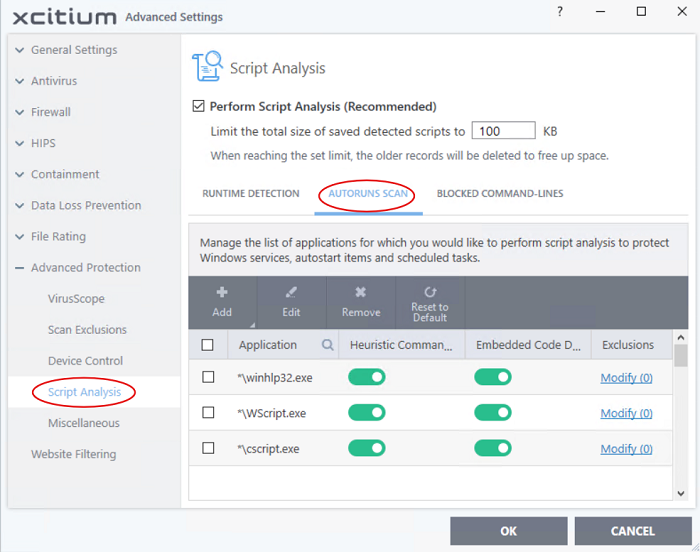The height and width of the screenshot is (552, 700).
Task: Check the WScript.exe row checkbox
Action: coord(208,413)
